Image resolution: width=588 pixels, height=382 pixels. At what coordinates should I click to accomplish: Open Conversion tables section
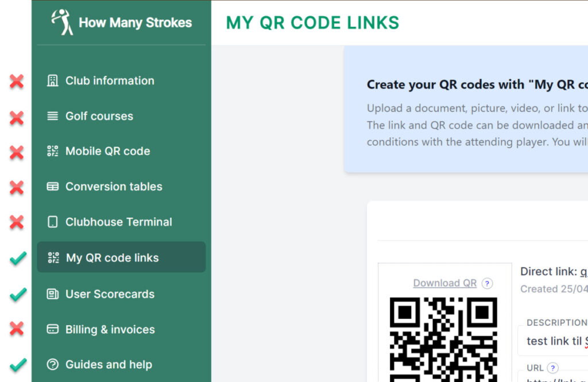(x=121, y=187)
